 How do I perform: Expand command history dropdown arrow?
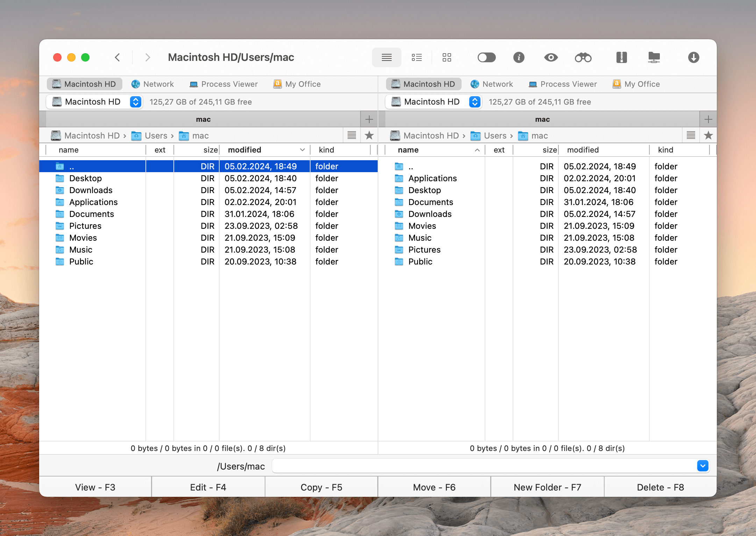coord(702,466)
